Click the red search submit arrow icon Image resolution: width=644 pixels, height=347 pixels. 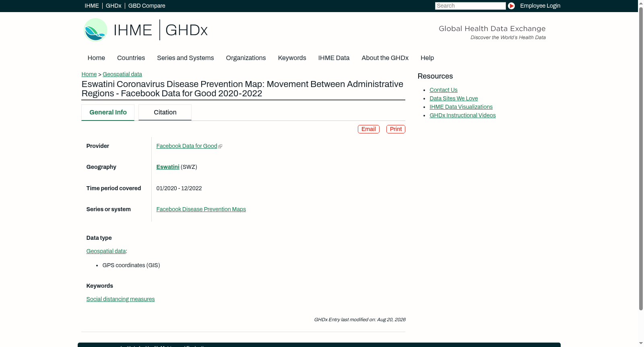(x=511, y=6)
